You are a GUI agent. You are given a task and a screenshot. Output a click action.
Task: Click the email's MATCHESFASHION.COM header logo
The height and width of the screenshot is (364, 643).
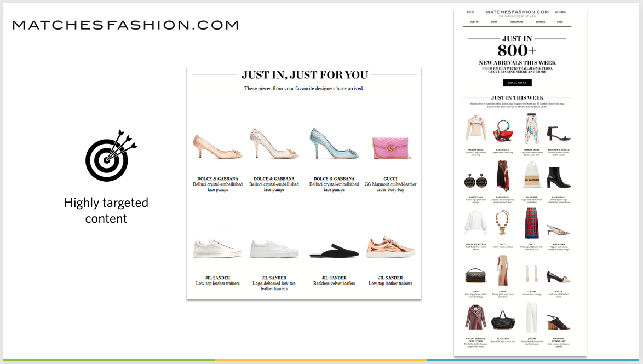tap(517, 12)
